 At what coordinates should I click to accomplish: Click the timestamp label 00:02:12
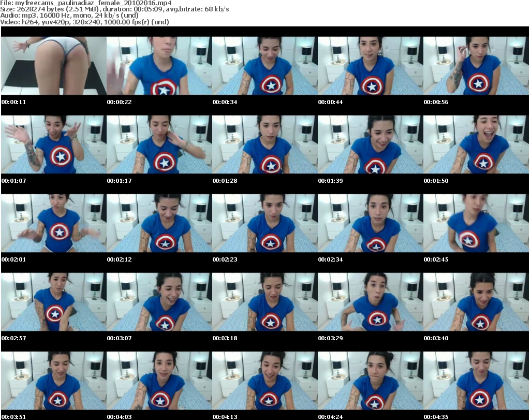(x=120, y=259)
